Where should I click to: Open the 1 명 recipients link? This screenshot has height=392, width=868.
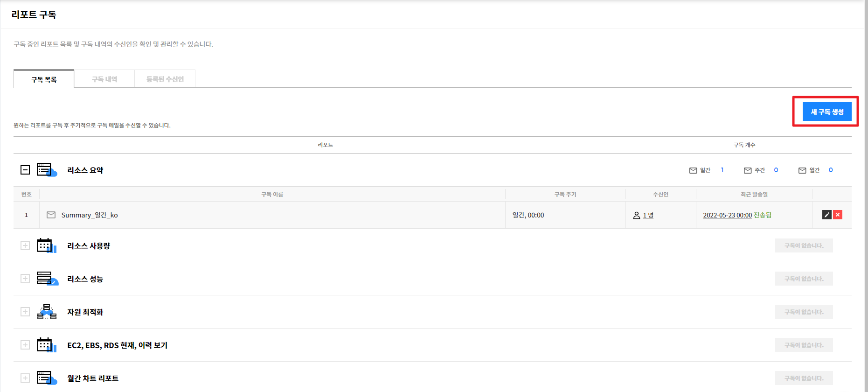(x=648, y=215)
